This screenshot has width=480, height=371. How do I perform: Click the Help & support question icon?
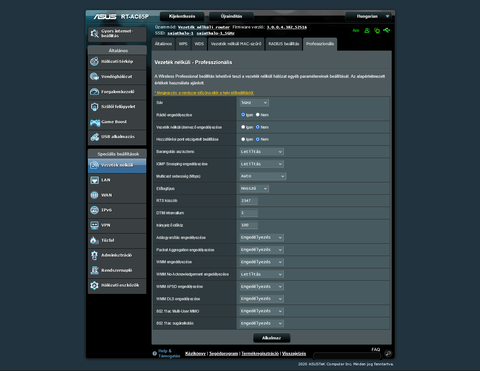coord(155,354)
